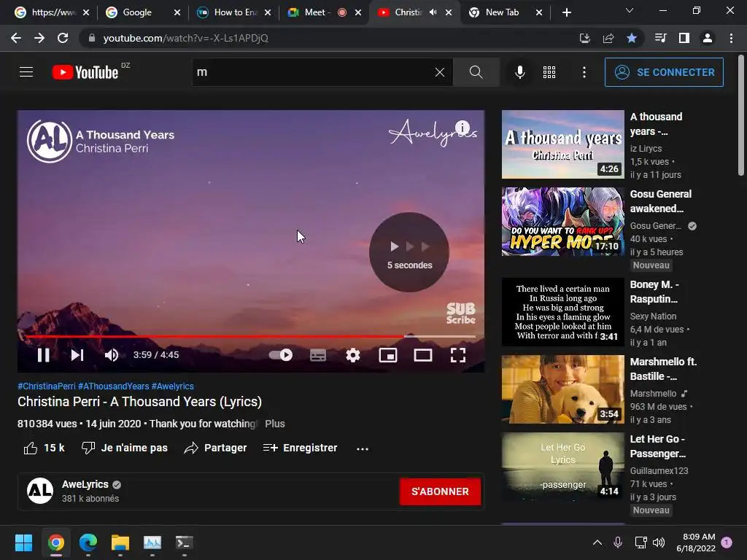Click the magnifier search button

point(476,72)
